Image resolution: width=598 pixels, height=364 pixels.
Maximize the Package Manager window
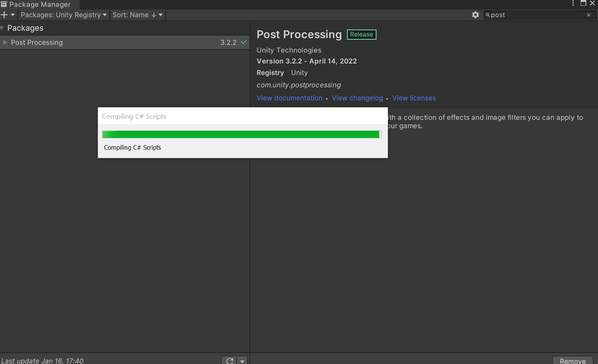[583, 3]
